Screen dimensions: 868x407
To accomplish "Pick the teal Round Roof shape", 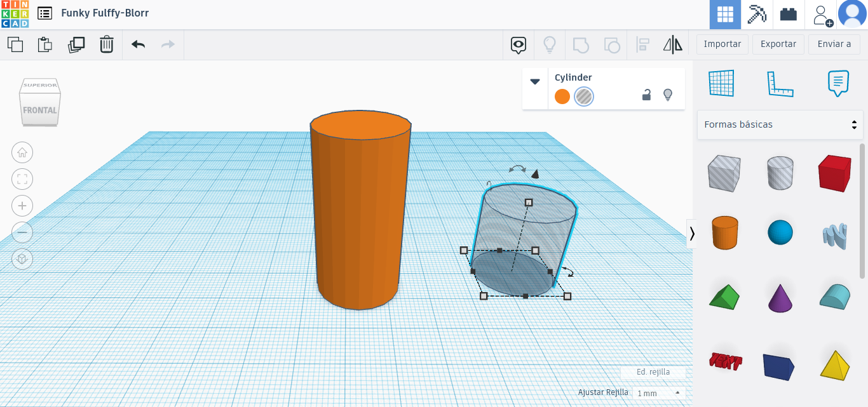I will tap(834, 297).
